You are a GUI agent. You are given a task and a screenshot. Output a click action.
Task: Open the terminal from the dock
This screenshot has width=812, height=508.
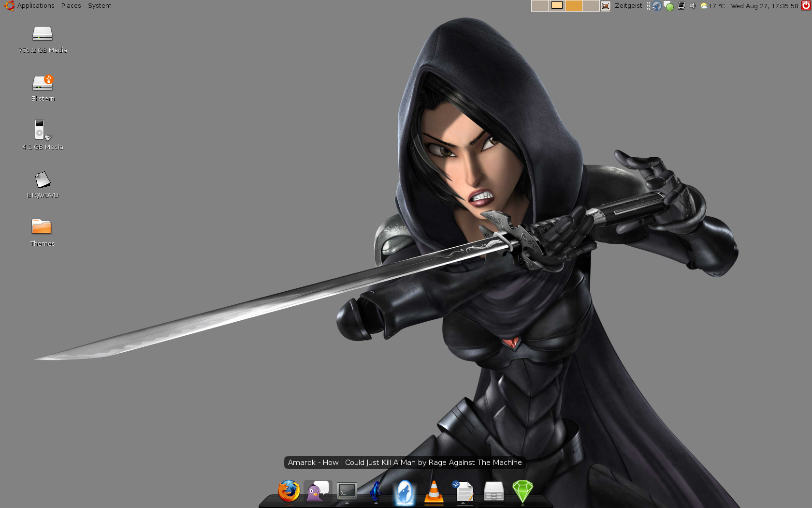(347, 492)
